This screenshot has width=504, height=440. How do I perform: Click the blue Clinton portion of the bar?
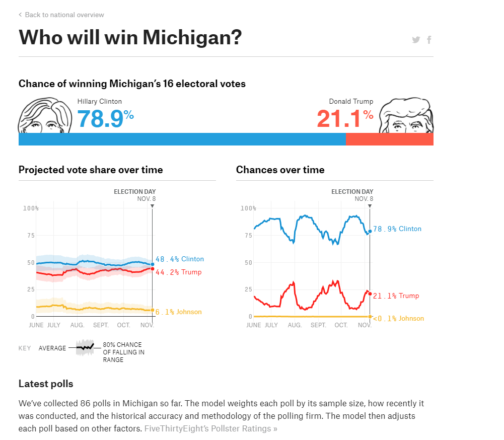click(x=182, y=139)
